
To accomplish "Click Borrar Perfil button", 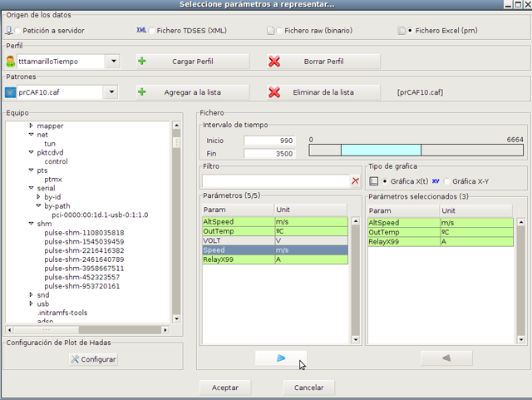I will click(x=323, y=62).
